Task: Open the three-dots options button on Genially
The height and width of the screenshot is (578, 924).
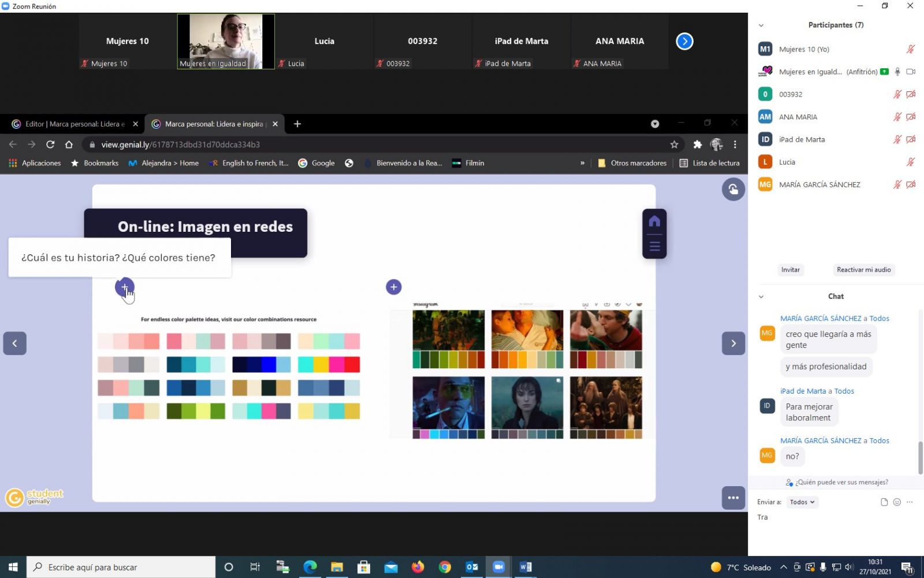Action: tap(733, 498)
